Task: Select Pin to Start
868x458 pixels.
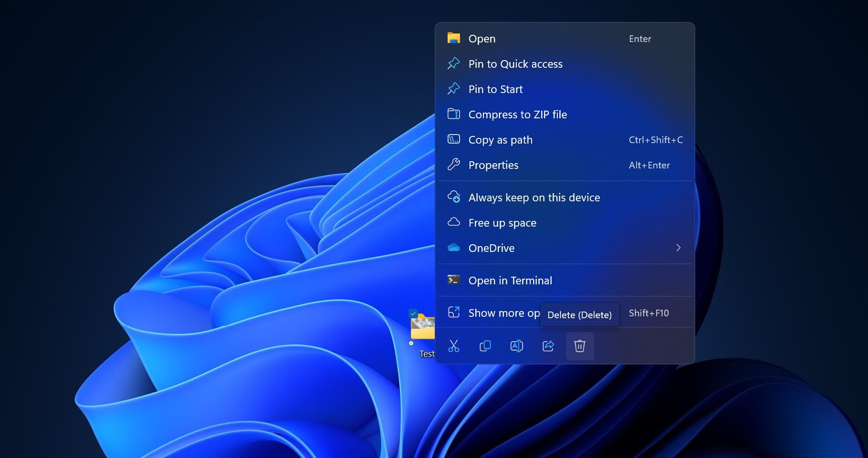Action: coord(495,89)
